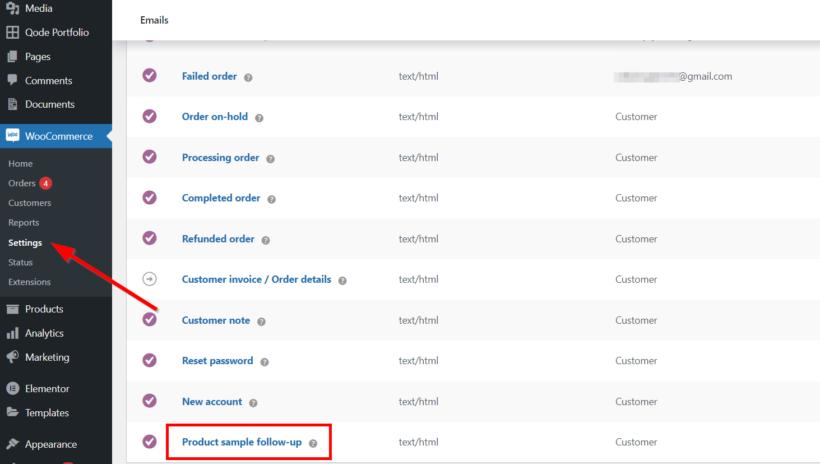Click the Elementor circle icon

pos(13,389)
